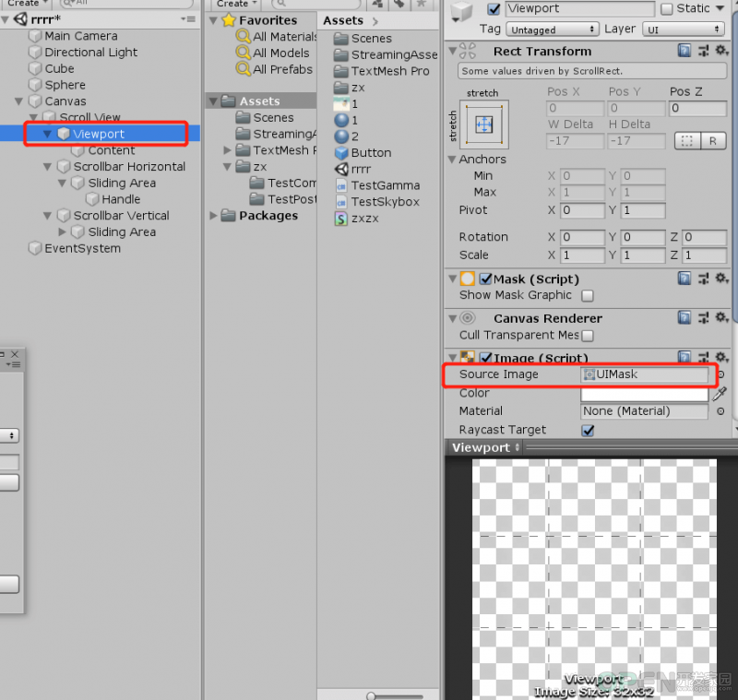Click the Source Image UIMask field
This screenshot has height=700, width=738.
pos(644,374)
